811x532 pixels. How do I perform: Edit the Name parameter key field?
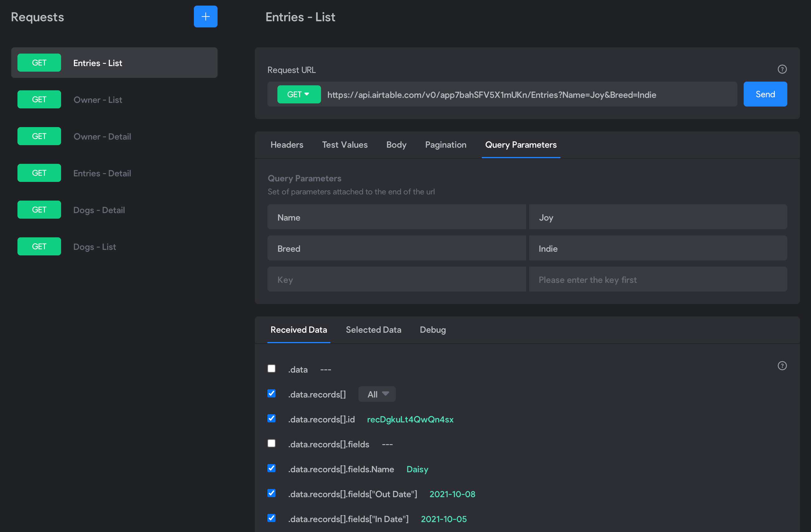(396, 217)
